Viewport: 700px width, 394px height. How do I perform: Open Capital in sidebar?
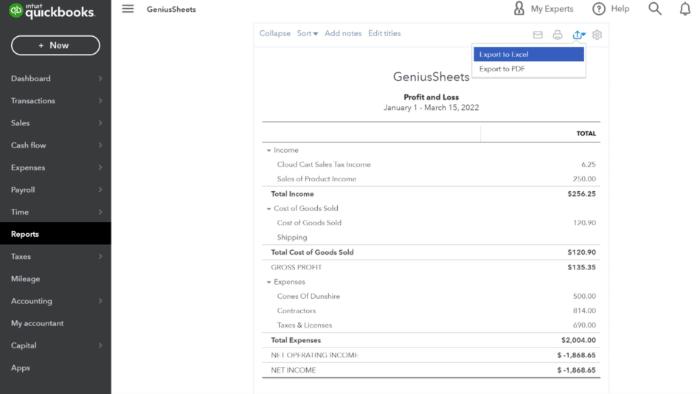(55, 346)
